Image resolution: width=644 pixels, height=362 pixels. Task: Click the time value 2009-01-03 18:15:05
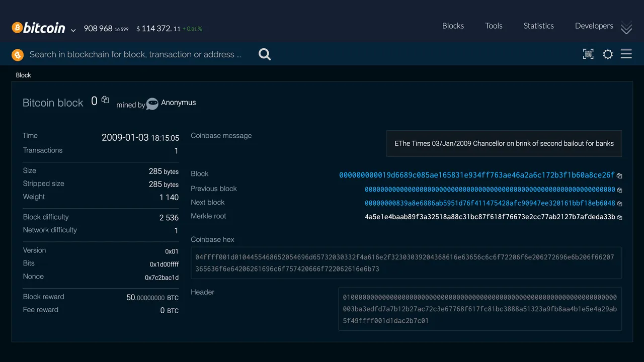[140, 137]
